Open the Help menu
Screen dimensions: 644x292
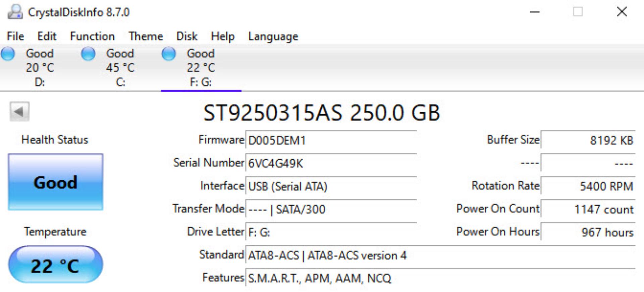pos(222,36)
